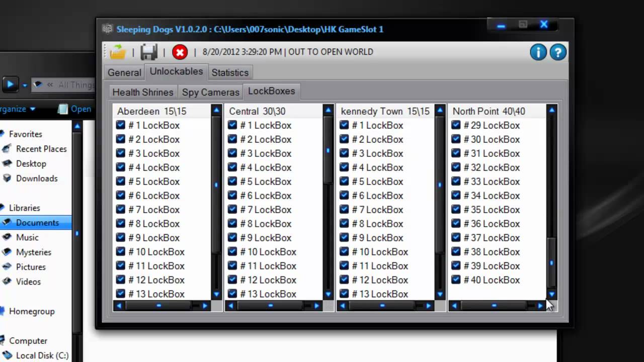Image resolution: width=644 pixels, height=362 pixels.
Task: Click the North Point vertical scrollbar thumb
Action: (x=551, y=262)
